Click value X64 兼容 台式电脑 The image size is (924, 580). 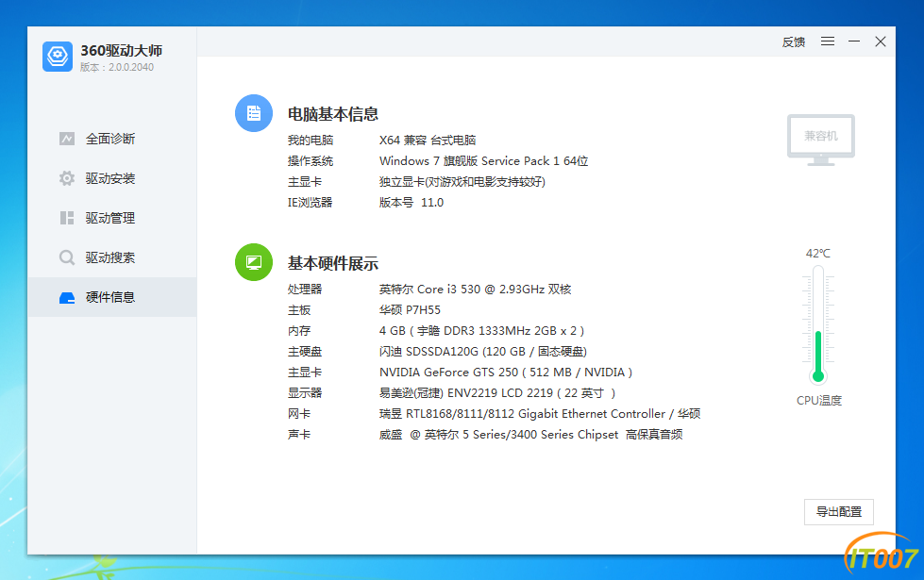(x=428, y=141)
